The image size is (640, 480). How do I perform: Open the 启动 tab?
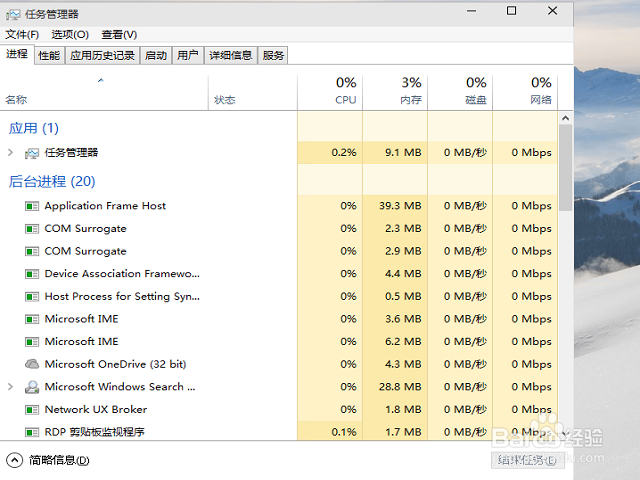(156, 55)
